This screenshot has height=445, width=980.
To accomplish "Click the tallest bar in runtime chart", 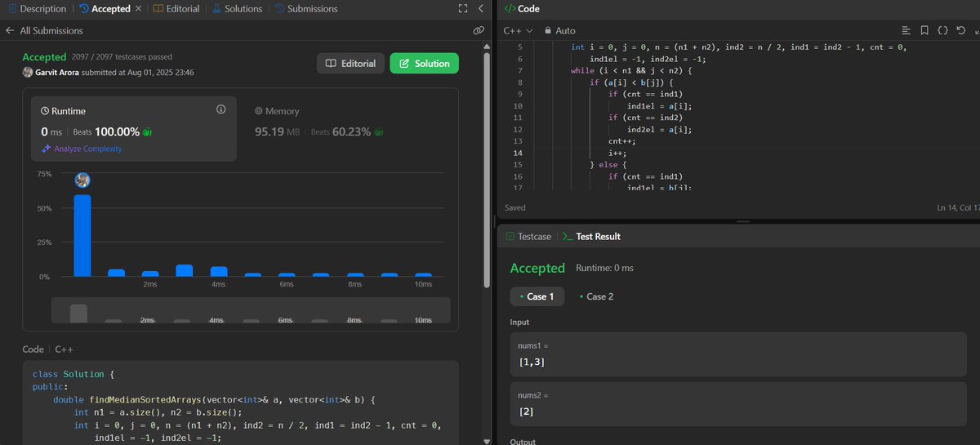I will point(82,235).
